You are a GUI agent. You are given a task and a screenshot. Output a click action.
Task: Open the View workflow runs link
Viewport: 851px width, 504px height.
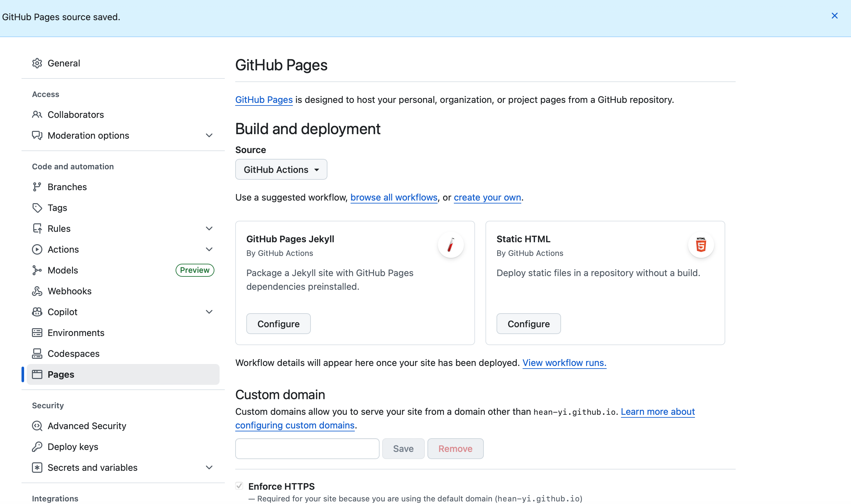[x=564, y=363]
